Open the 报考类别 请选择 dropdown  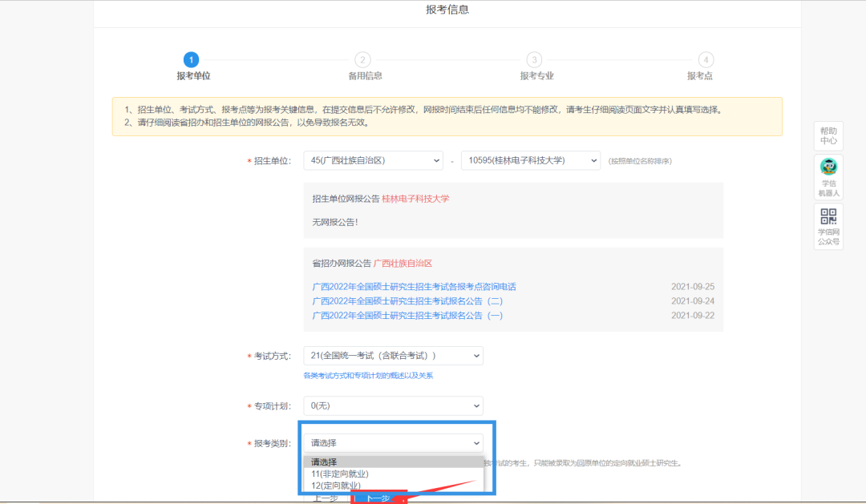click(x=393, y=443)
